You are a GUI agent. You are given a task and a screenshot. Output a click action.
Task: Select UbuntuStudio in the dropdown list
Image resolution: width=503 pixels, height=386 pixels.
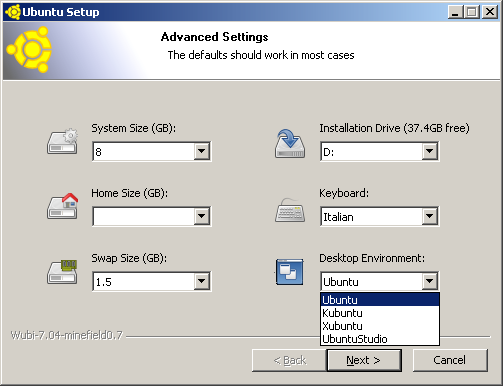[x=380, y=339]
